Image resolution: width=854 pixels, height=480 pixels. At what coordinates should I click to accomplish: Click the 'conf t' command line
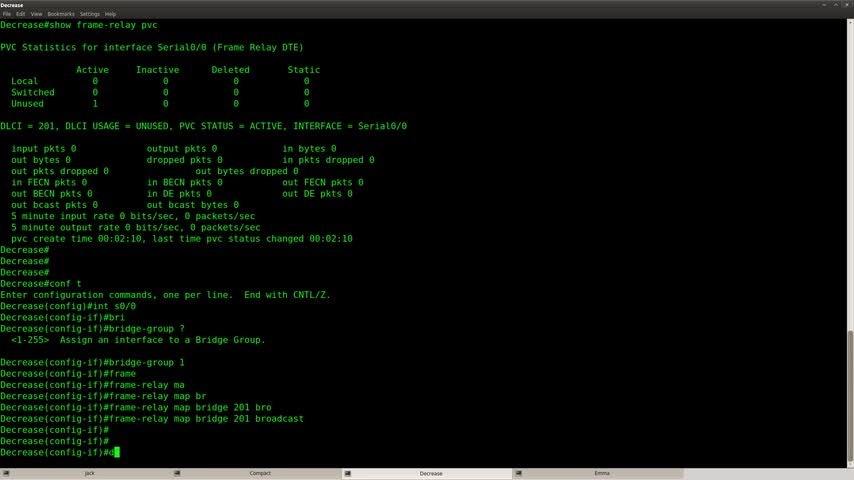tap(41, 284)
